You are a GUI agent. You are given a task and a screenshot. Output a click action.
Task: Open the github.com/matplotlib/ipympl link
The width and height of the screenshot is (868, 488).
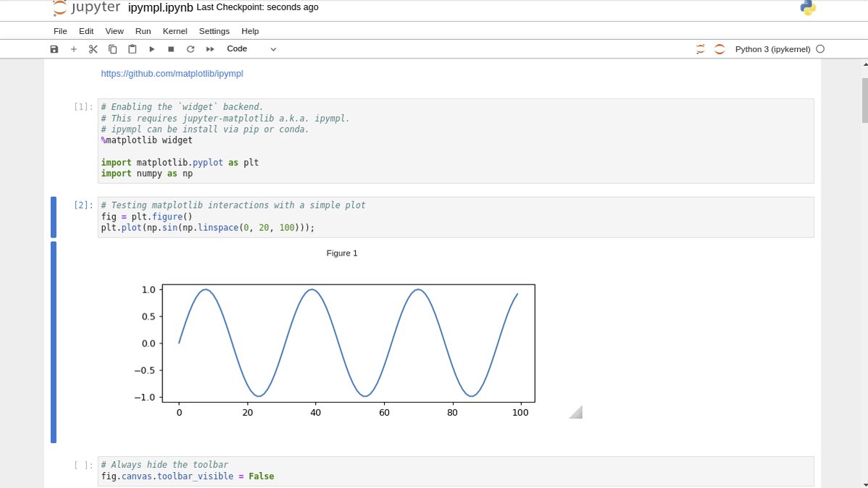172,74
